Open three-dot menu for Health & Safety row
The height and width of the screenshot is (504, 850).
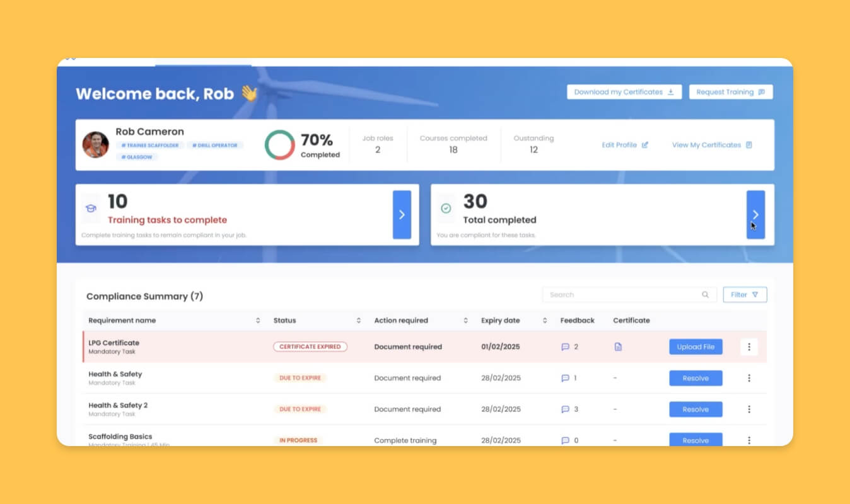pos(748,378)
